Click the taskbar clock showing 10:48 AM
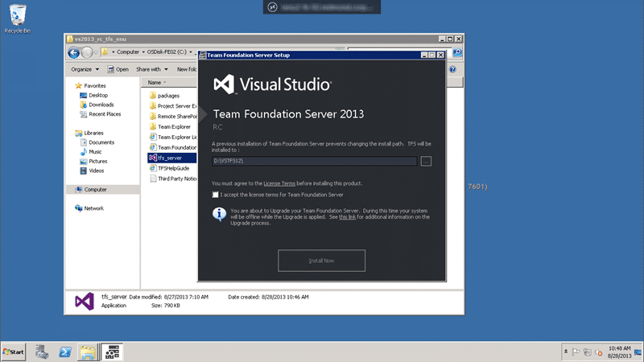The image size is (644, 362). tap(620, 352)
